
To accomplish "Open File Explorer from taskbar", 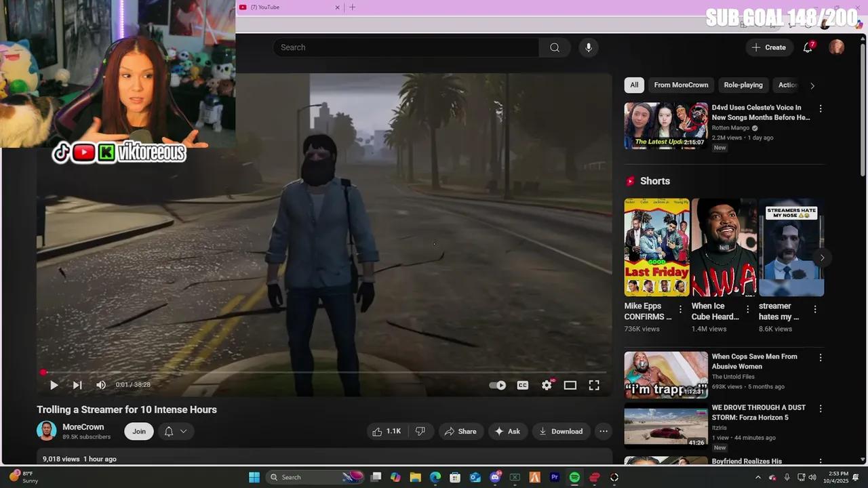I will click(x=415, y=477).
